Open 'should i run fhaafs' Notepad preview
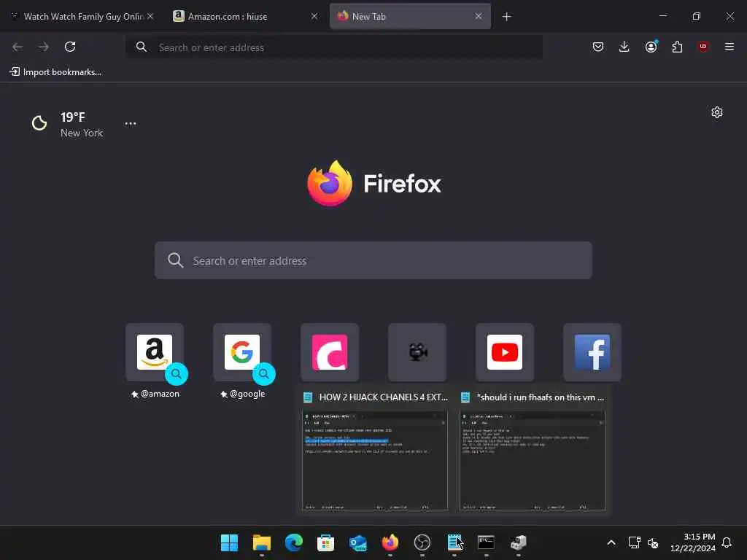Viewport: 747px width, 560px height. [x=533, y=451]
